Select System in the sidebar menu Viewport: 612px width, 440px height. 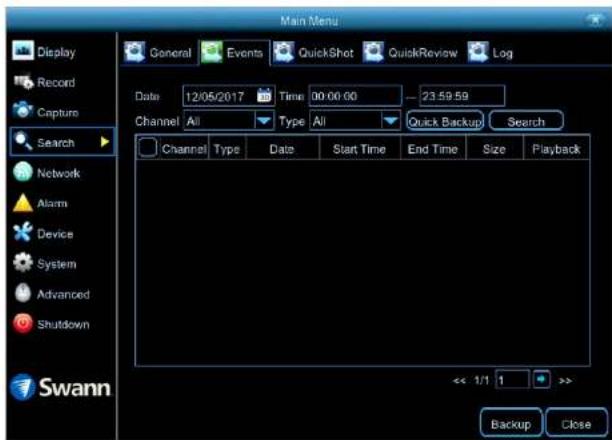(57, 264)
